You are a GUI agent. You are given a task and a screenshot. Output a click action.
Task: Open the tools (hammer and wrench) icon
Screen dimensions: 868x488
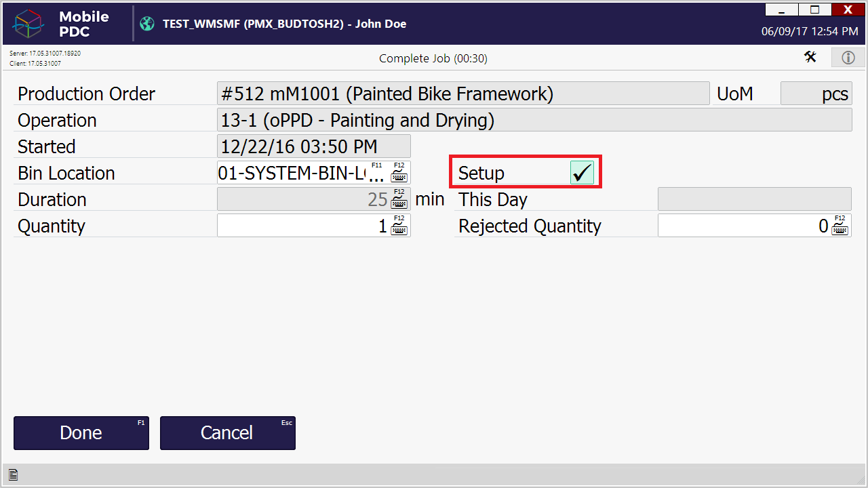click(810, 57)
